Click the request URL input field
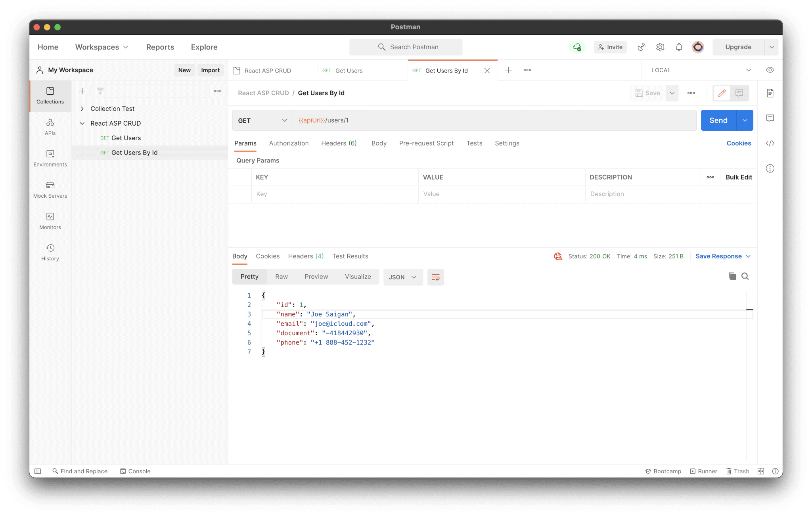 (x=494, y=120)
